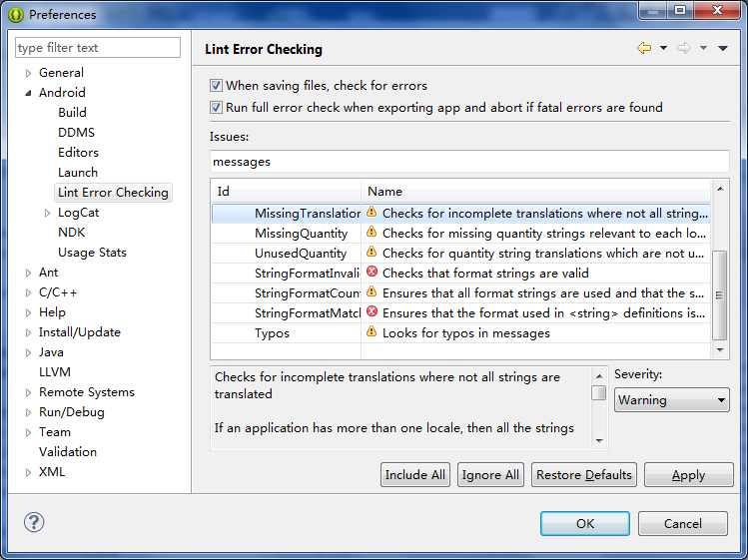Select LLVM preferences page
The image size is (748, 560).
point(55,372)
